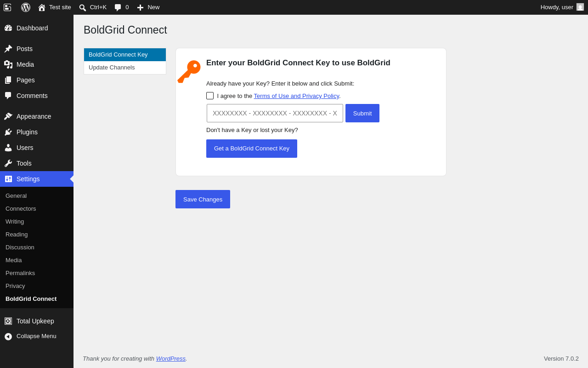Click the orange key icon

pos(189,71)
